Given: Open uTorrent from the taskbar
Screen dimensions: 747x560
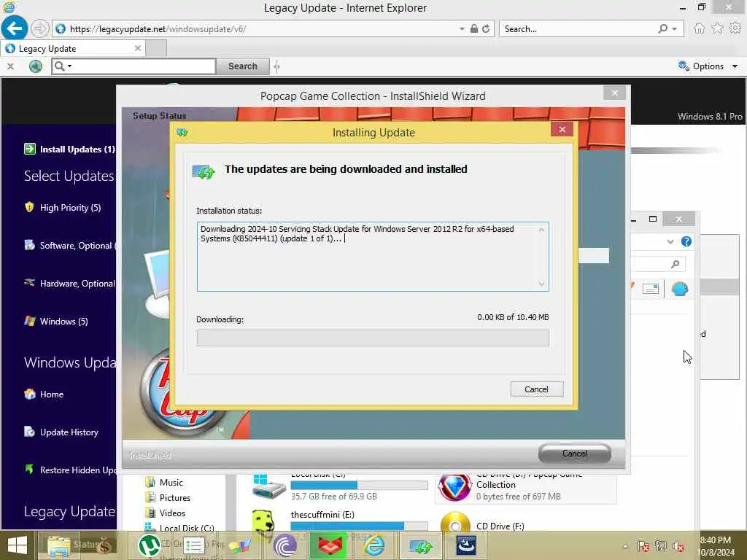Looking at the screenshot, I should click(149, 545).
